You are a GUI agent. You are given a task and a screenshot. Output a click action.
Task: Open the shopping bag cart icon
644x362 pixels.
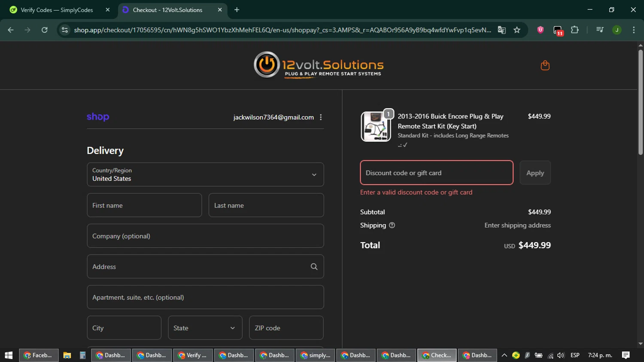(x=545, y=65)
